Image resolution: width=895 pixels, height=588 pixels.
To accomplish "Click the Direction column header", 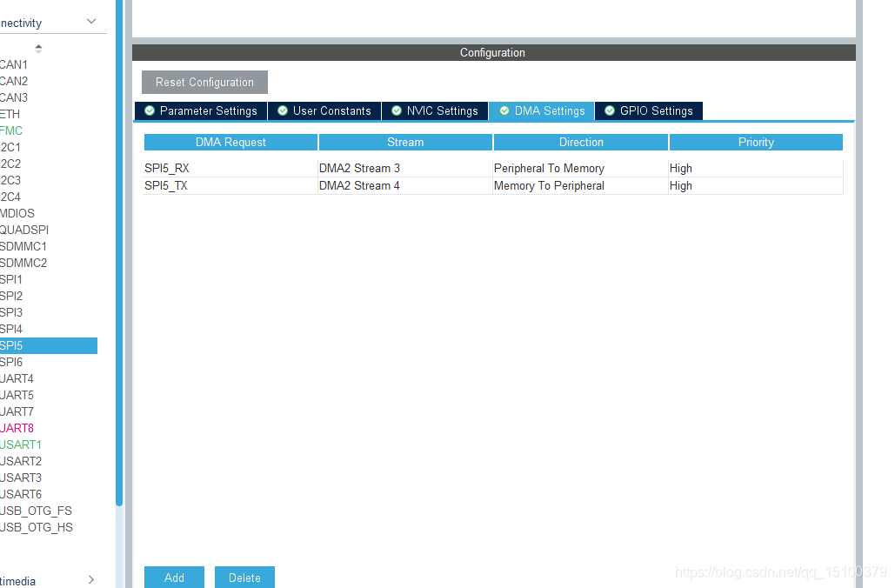I will point(581,142).
